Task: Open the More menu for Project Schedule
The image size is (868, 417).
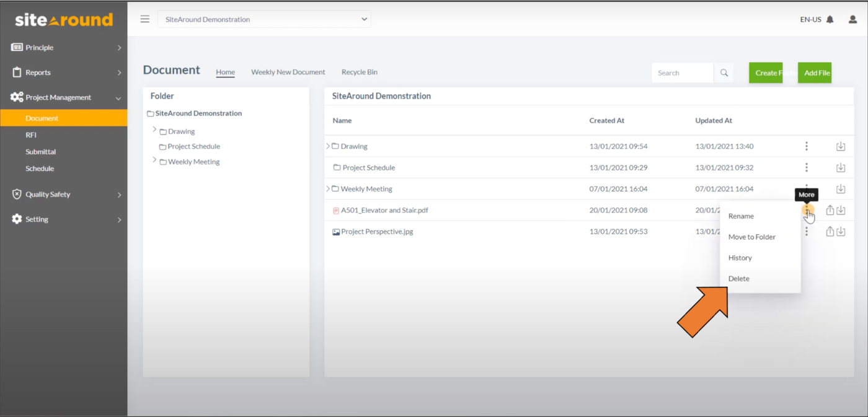Action: [806, 167]
